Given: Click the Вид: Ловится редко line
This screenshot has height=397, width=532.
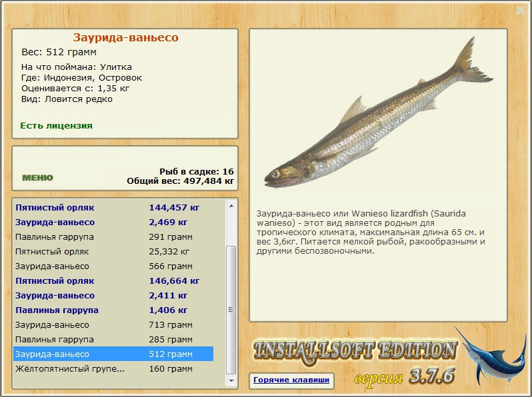Looking at the screenshot, I should tap(67, 99).
